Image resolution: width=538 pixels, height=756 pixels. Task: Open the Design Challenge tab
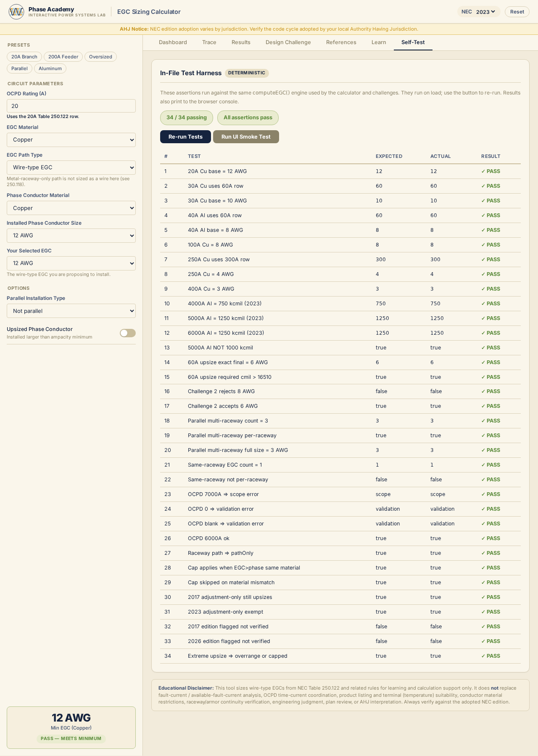click(x=288, y=42)
